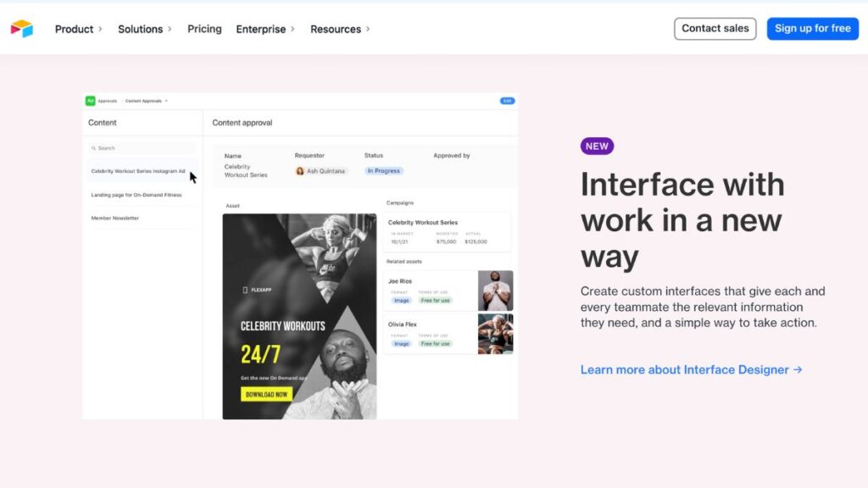Click the Sign up for free button
The height and width of the screenshot is (488, 868).
812,29
